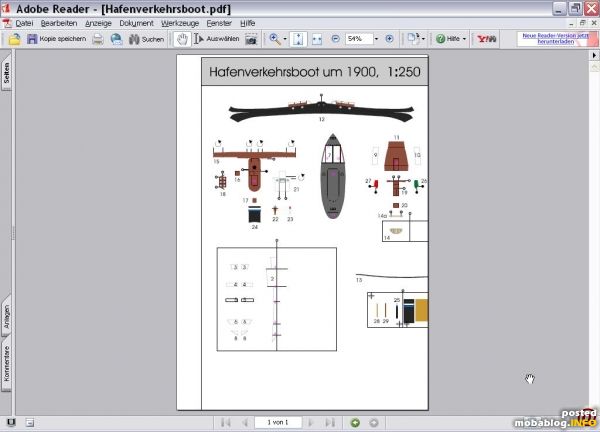Click the 54% zoom value field
The height and width of the screenshot is (432, 600).
[359, 39]
